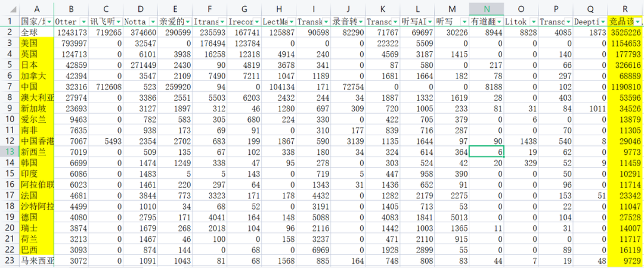Click the 法国 country cell
Viewport: 644px width, 268px height.
(x=36, y=195)
